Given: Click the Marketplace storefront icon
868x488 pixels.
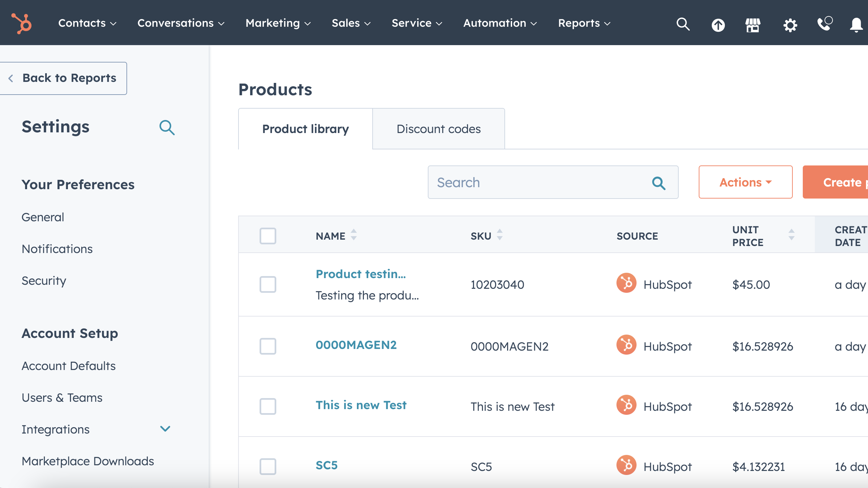Looking at the screenshot, I should pos(753,25).
